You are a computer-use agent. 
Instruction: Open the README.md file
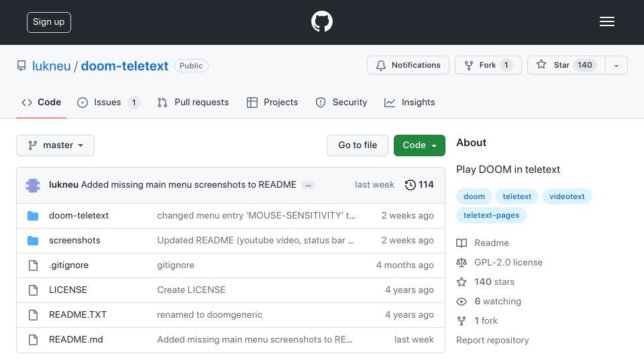[x=76, y=339]
